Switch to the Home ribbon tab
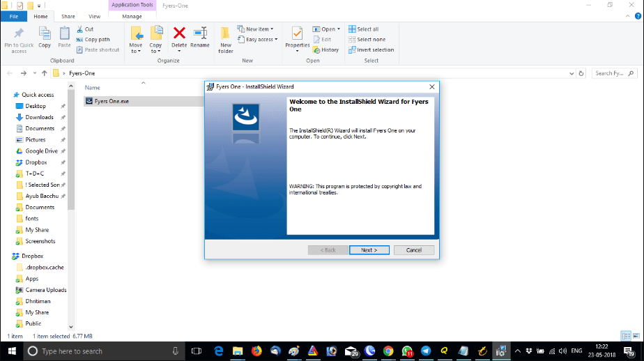The height and width of the screenshot is (361, 644). (40, 17)
